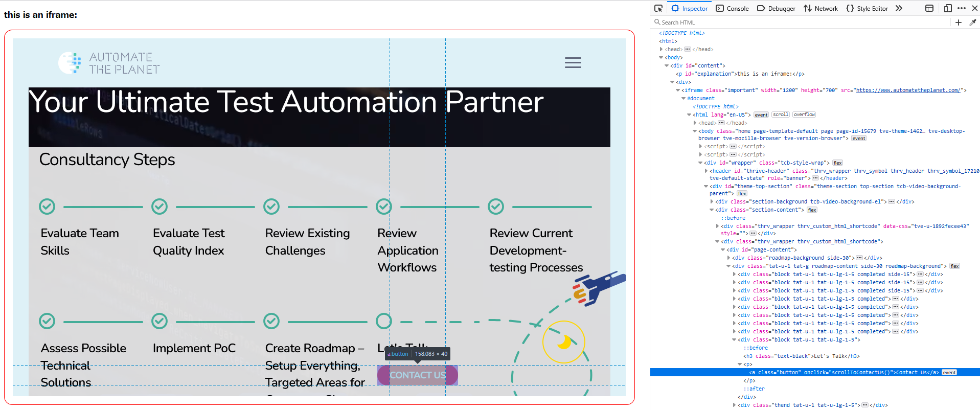
Task: Collapse the p node above the Contact Us anchor
Action: (740, 364)
